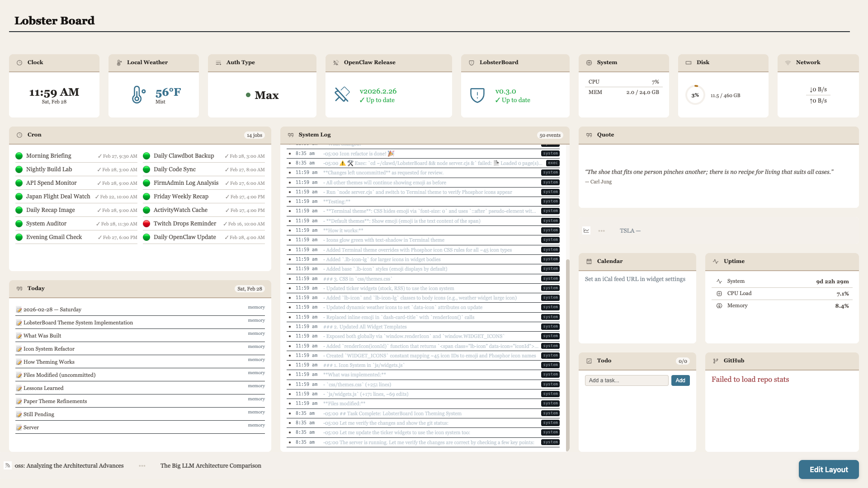Image resolution: width=868 pixels, height=488 pixels.
Task: Click the GitHub branch icon in widget header
Action: coord(716,361)
